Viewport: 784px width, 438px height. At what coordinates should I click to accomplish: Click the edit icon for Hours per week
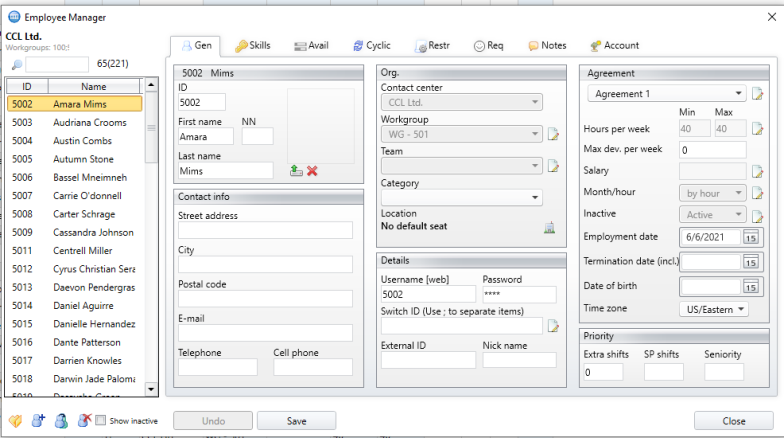coord(758,129)
